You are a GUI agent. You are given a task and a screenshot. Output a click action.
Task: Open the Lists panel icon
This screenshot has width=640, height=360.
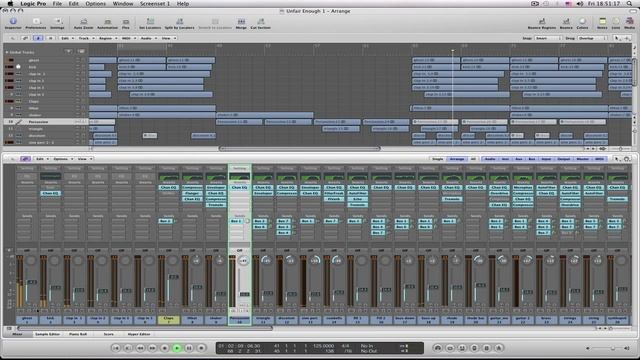[x=616, y=22]
